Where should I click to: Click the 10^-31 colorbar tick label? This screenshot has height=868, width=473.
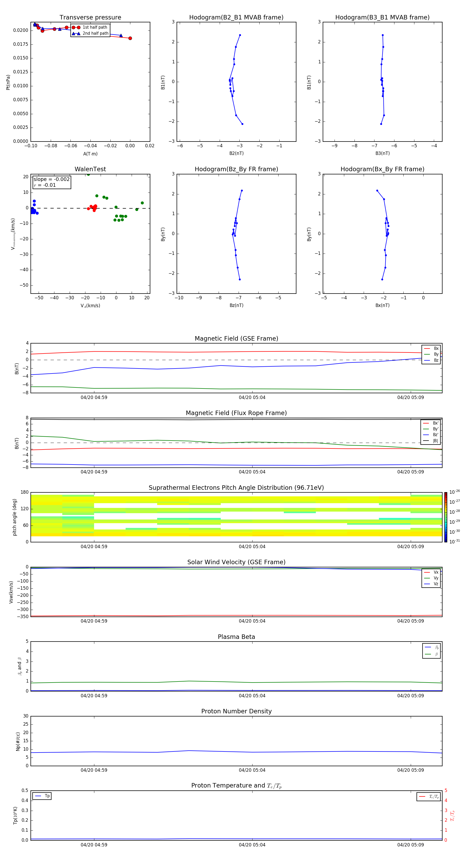455,542
